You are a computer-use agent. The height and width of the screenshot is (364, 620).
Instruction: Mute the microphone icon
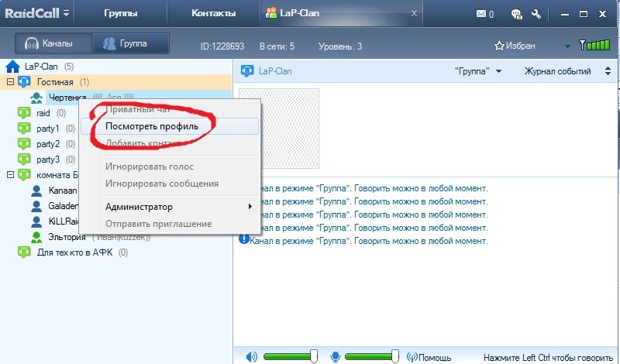coord(336,356)
